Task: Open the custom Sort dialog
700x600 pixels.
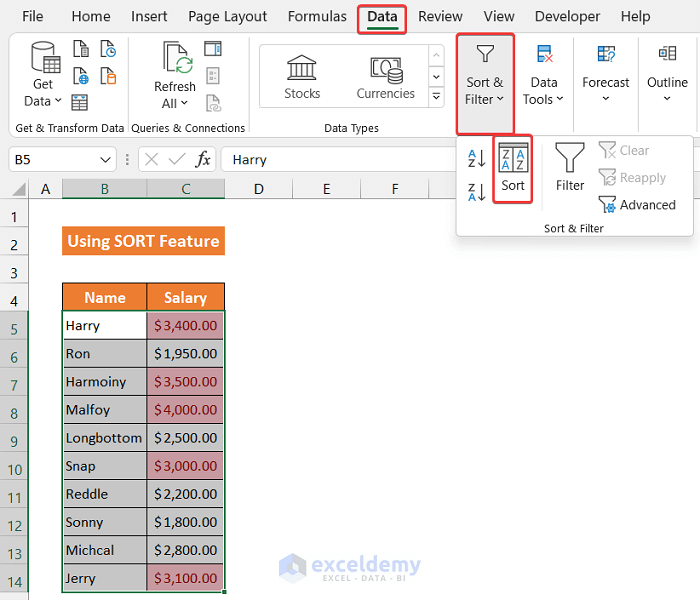Action: [512, 168]
